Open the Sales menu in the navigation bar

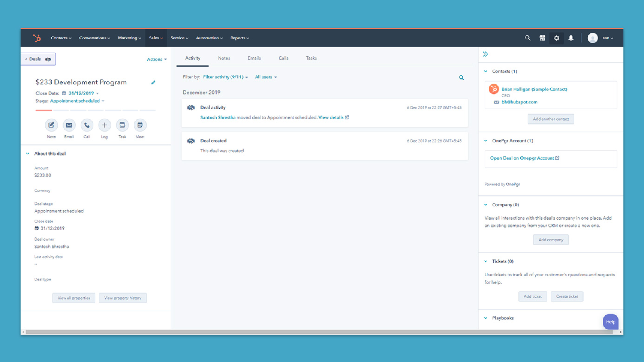tap(156, 38)
